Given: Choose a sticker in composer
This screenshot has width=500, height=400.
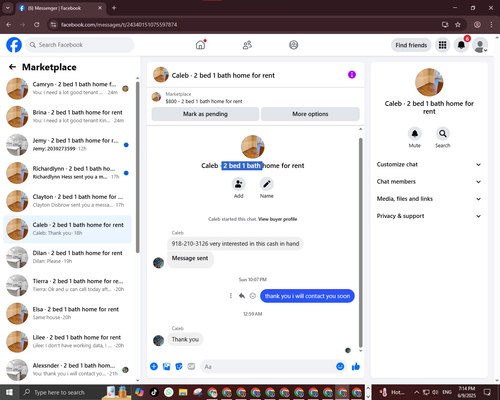Looking at the screenshot, I should click(x=179, y=367).
